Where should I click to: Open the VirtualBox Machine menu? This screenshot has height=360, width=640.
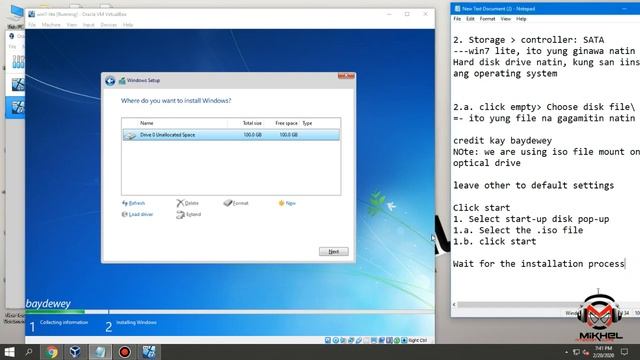coord(51,25)
